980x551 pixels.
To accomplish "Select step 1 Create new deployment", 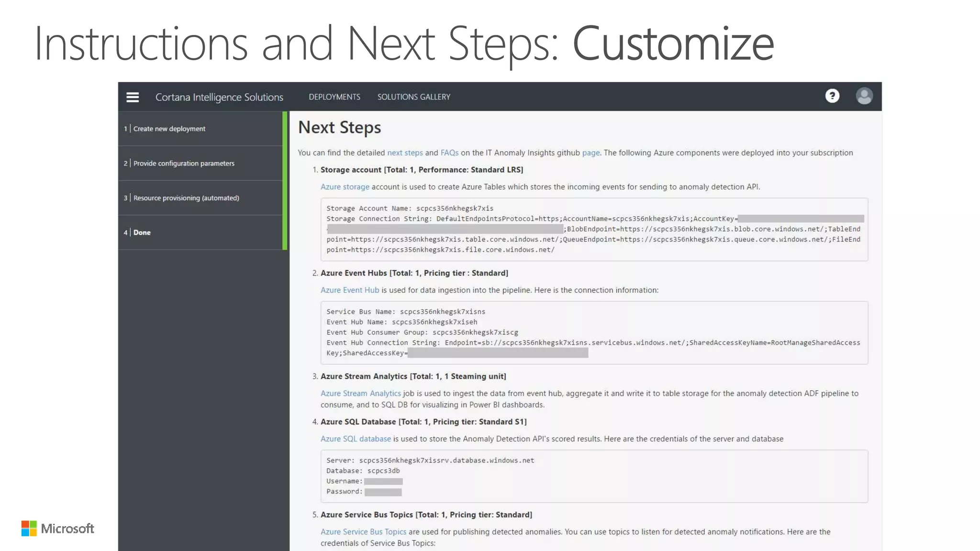I will 169,129.
